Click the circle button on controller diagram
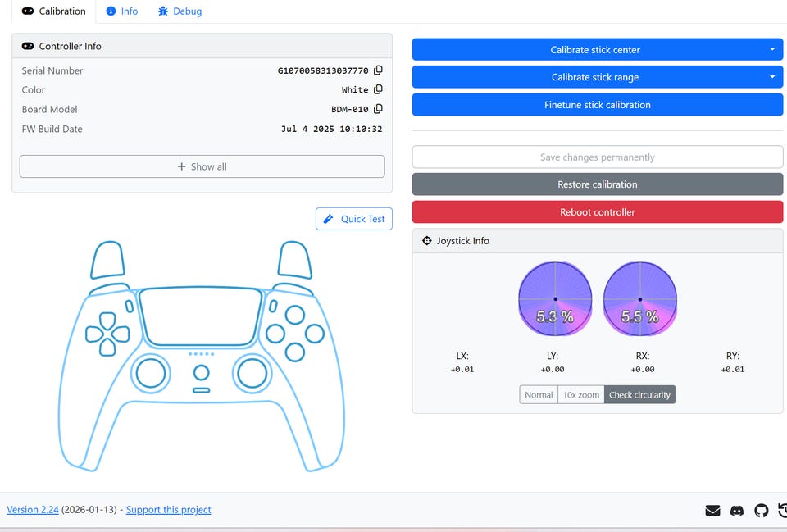787x532 pixels. 315,334
